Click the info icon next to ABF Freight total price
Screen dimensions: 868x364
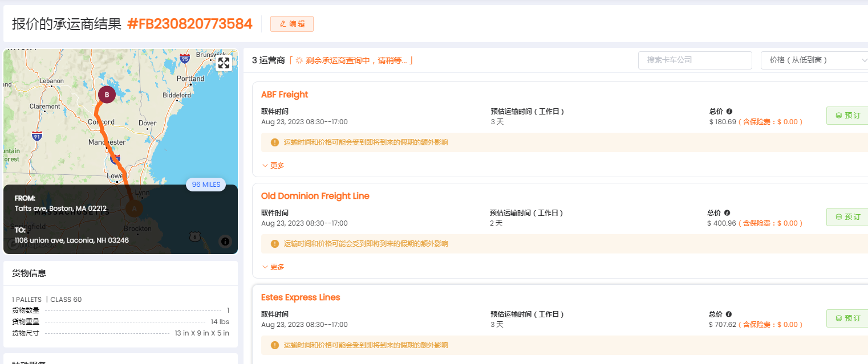pyautogui.click(x=729, y=112)
